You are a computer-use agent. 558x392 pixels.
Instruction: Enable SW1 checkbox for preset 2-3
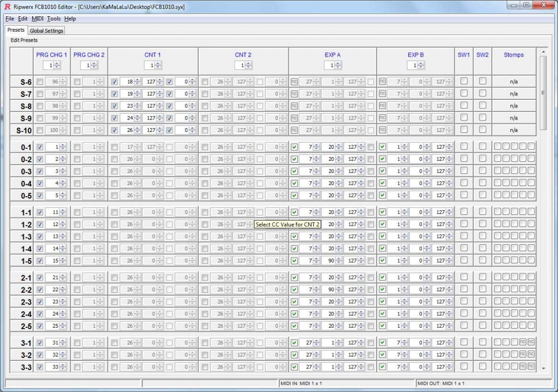[x=464, y=302]
